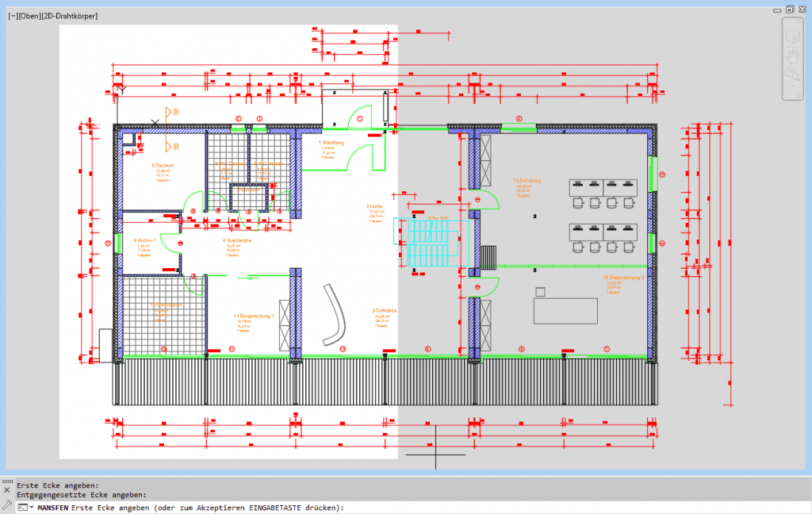Open the [2D-Drahtkörper] visual style menu
This screenshot has height=514, width=812.
tap(73, 16)
